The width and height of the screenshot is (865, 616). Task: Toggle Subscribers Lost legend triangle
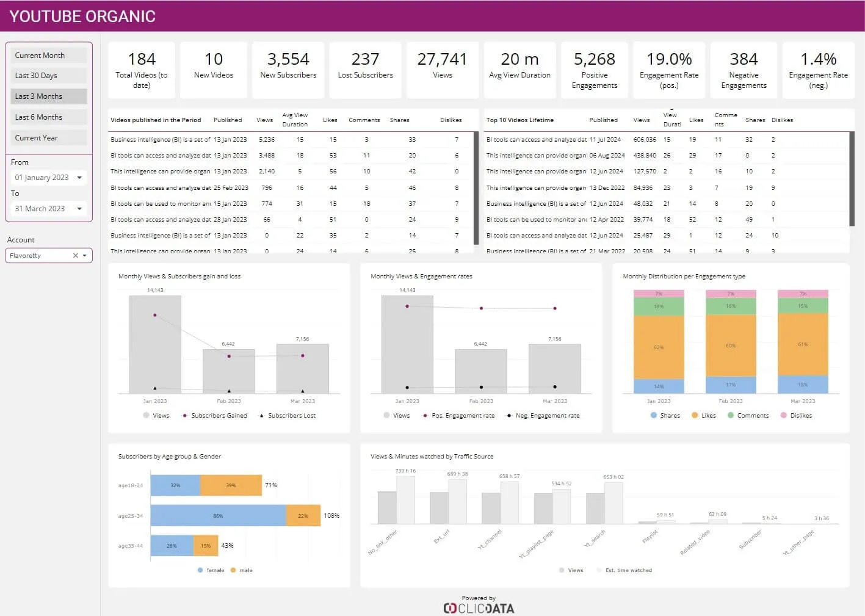click(261, 416)
